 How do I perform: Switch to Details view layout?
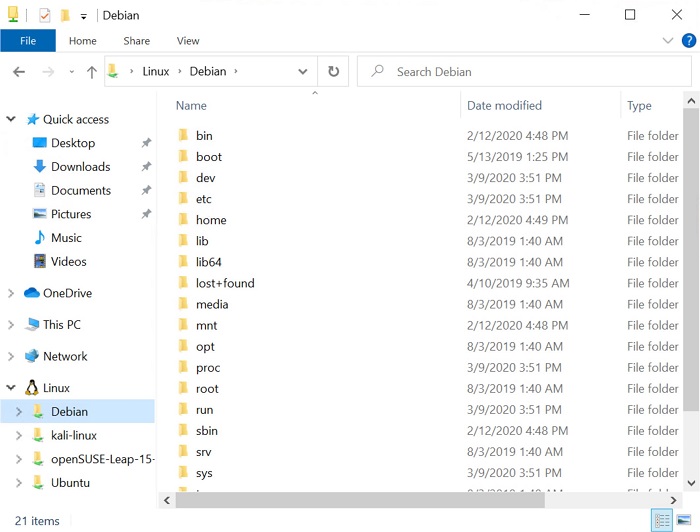(x=662, y=520)
